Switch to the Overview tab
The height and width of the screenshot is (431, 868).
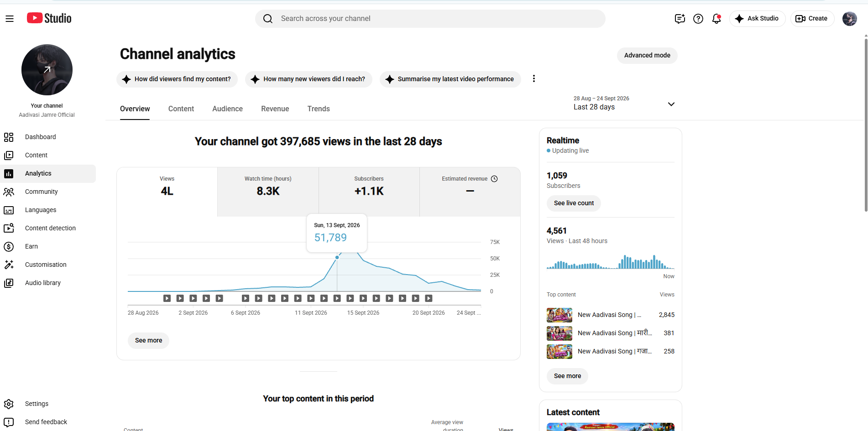tap(135, 109)
